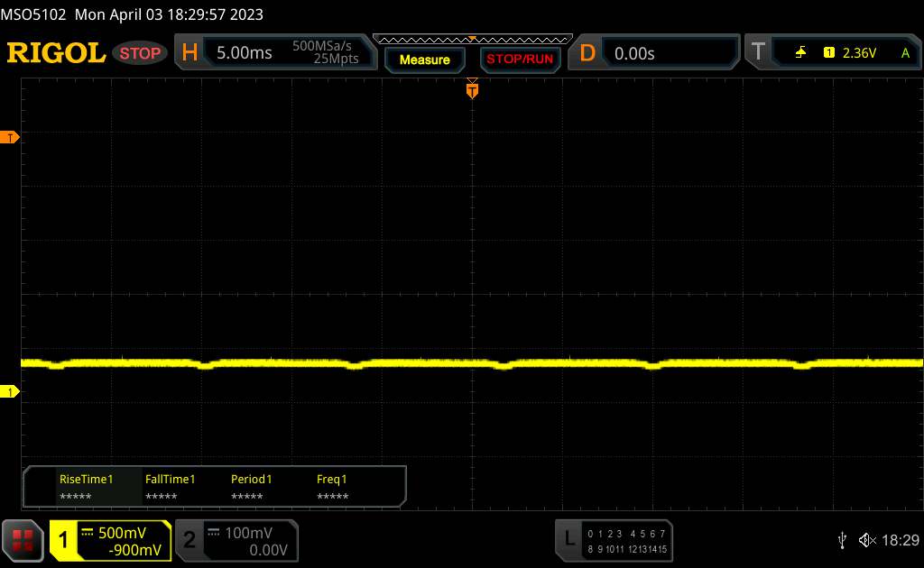The image size is (924, 568).
Task: Click channel 2 DC coupling icon
Action: pos(214,533)
